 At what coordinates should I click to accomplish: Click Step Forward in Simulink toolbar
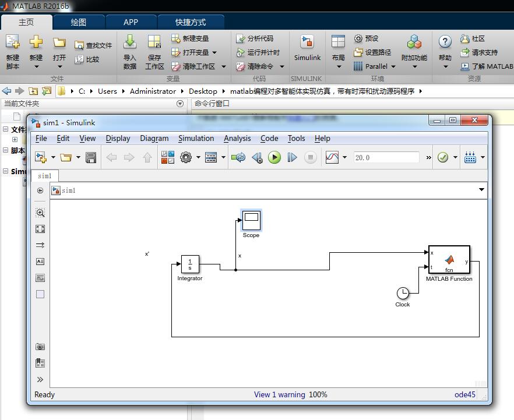coord(292,158)
